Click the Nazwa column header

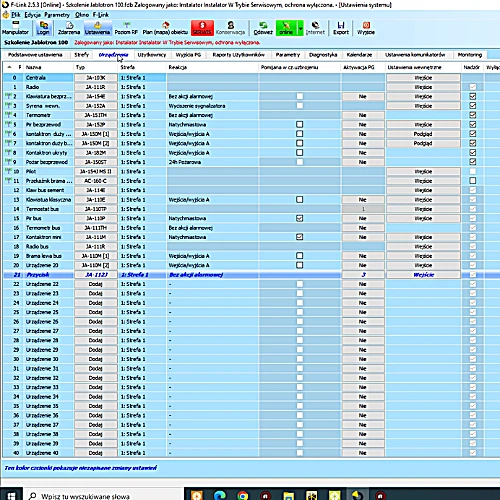pos(49,67)
